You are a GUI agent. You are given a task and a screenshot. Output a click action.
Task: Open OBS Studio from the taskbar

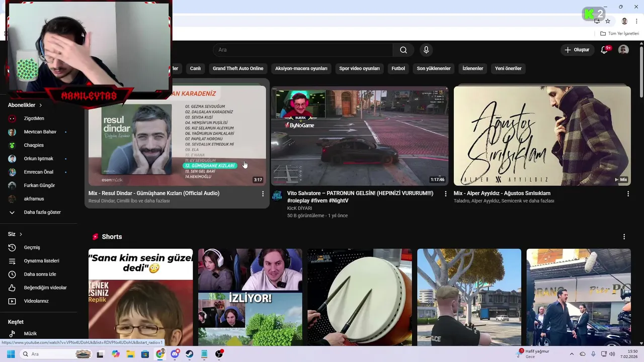coord(219,354)
